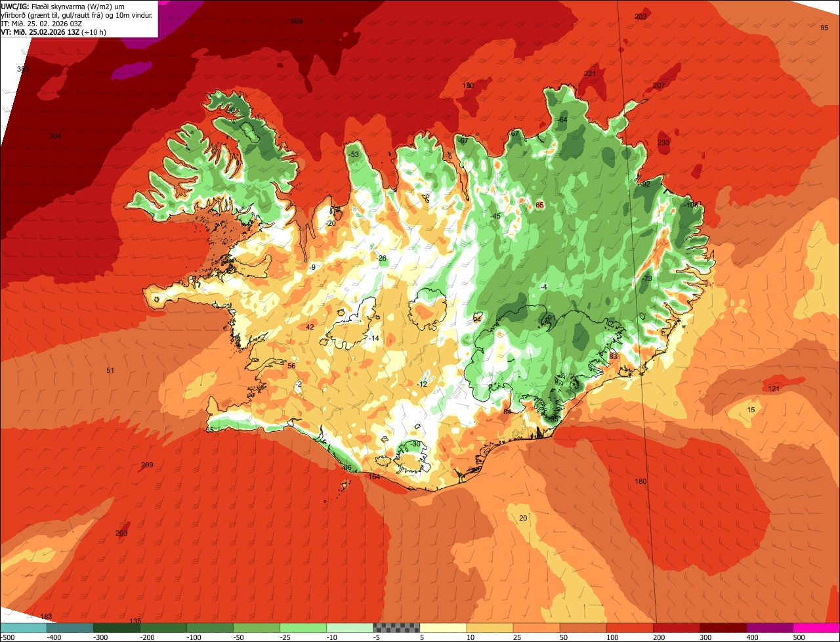The image size is (840, 642).
Task: Click the map value -45
Action: click(495, 216)
